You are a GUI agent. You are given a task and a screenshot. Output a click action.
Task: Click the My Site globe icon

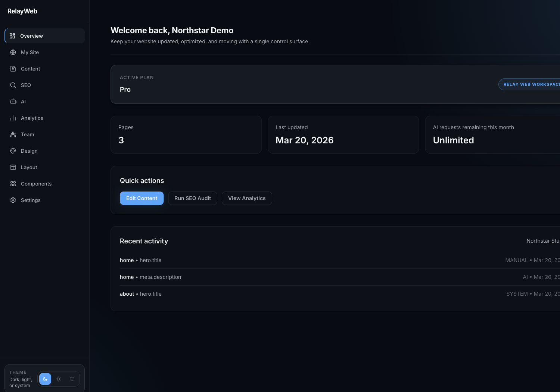pos(13,52)
